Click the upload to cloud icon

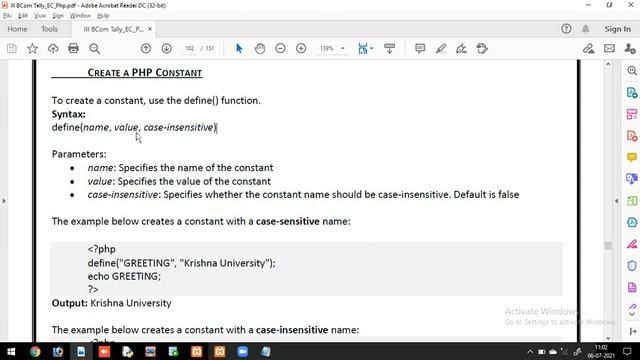point(53,49)
